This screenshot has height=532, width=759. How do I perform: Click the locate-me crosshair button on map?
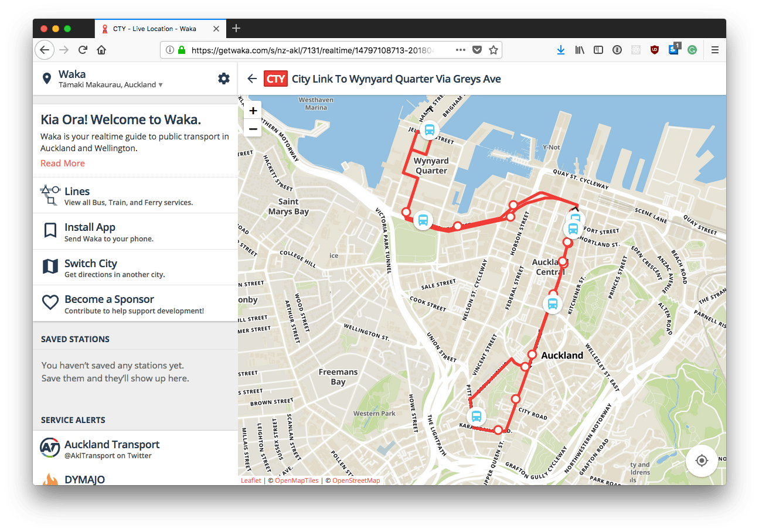tap(702, 461)
